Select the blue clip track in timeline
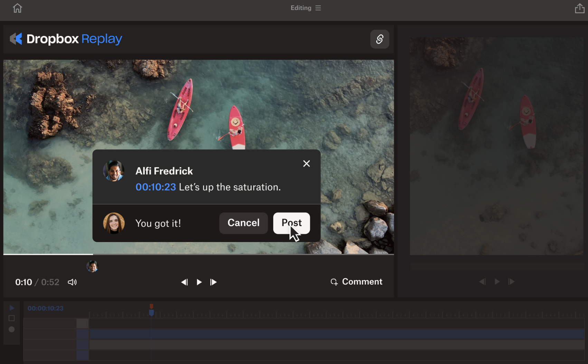Image resolution: width=588 pixels, height=364 pixels. coord(337,334)
